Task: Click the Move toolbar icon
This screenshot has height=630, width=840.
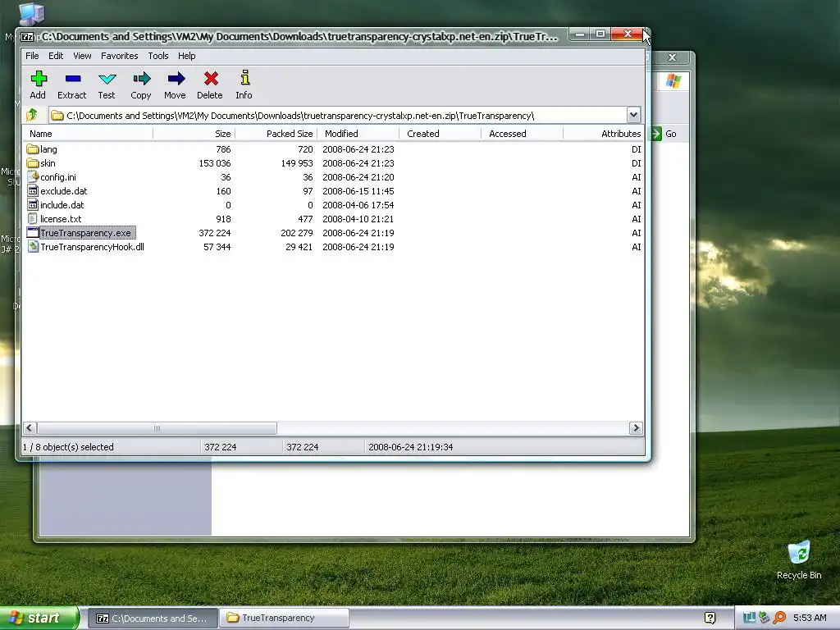Action: (x=176, y=80)
